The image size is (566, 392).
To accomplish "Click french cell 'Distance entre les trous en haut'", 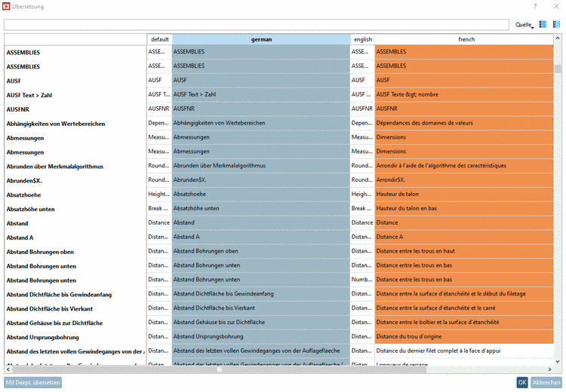I will point(464,251).
